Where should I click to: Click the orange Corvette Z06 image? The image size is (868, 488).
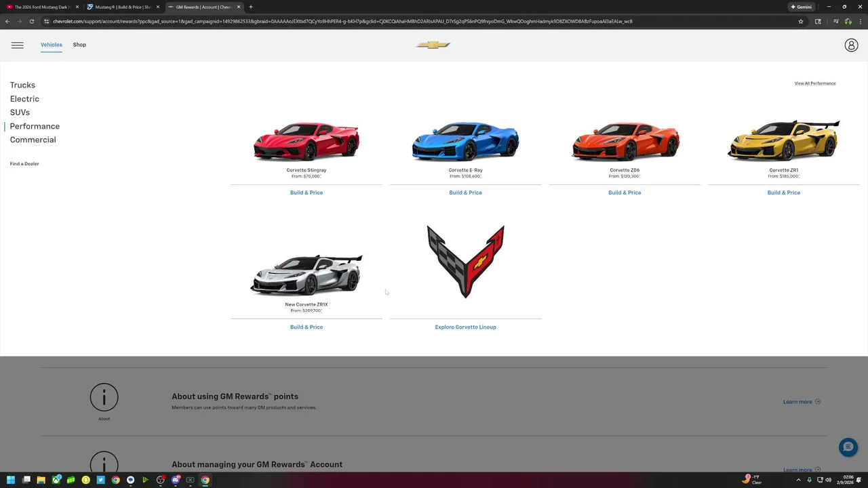pyautogui.click(x=625, y=141)
